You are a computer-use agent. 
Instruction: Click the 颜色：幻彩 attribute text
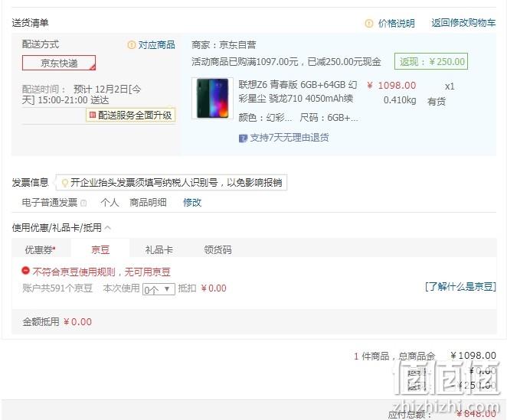click(265, 118)
